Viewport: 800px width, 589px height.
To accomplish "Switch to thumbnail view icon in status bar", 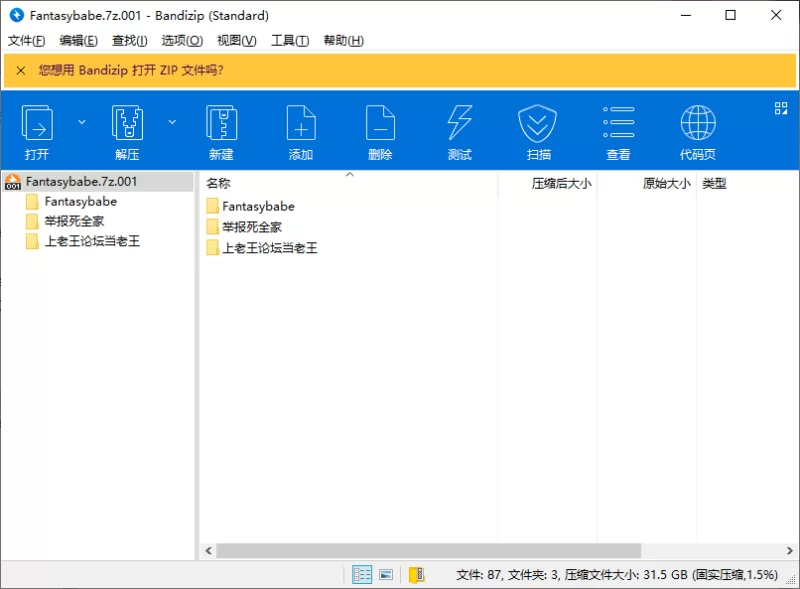I will click(x=386, y=575).
